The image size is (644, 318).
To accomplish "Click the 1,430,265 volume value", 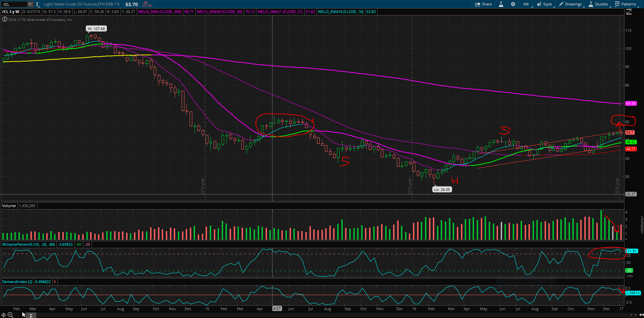I will pyautogui.click(x=27, y=206).
